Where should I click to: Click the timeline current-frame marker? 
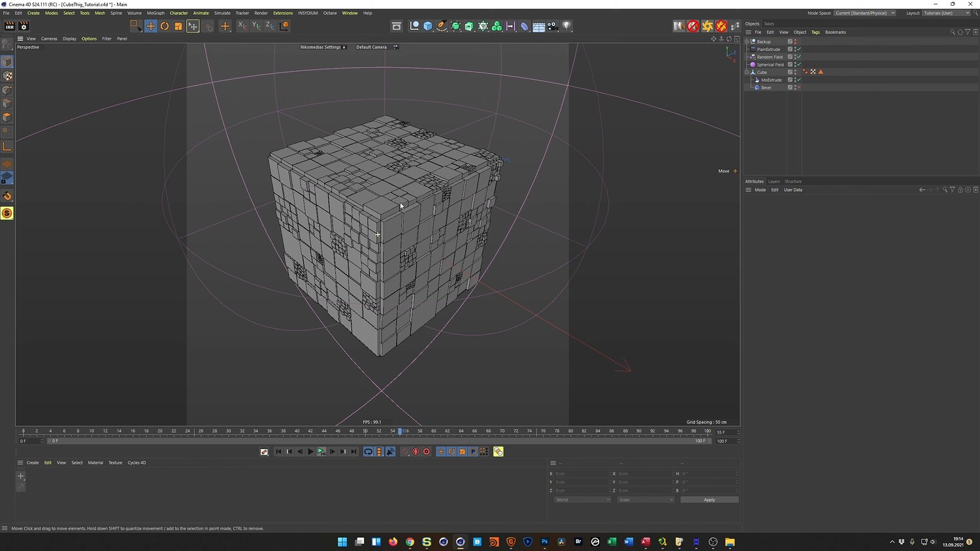tap(400, 431)
